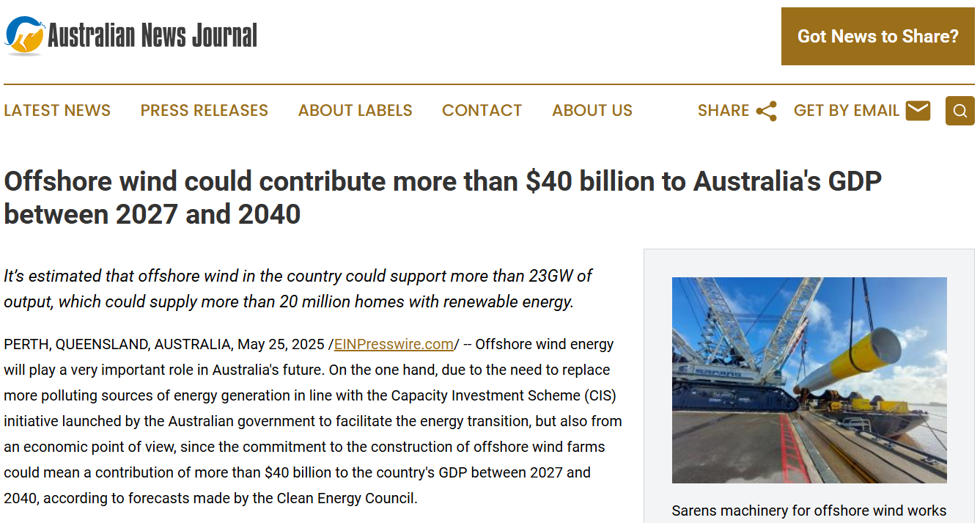980x523 pixels.
Task: Open the search magnifier icon
Action: tap(959, 111)
